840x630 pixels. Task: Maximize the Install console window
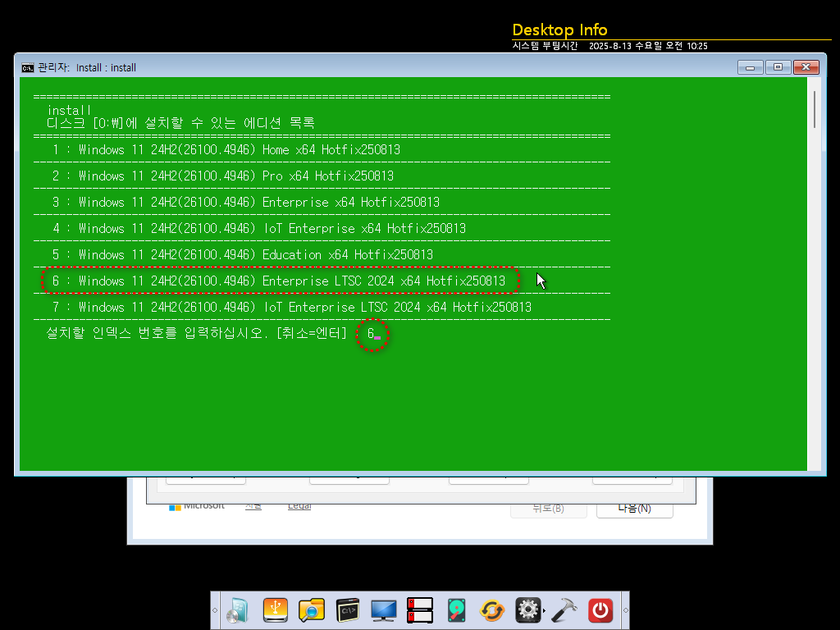(778, 67)
